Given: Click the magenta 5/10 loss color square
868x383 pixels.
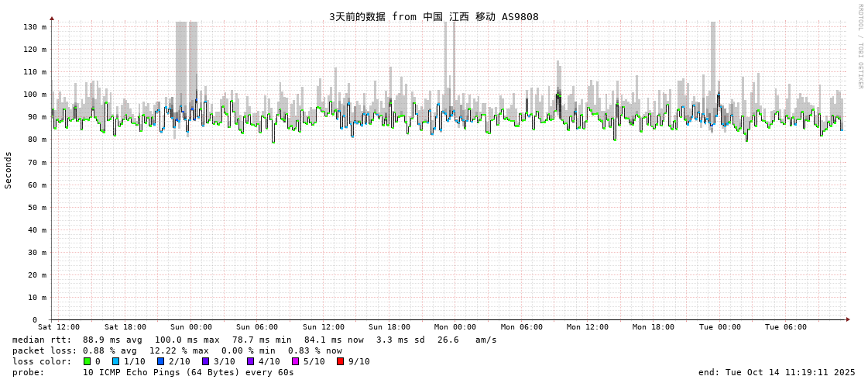Looking at the screenshot, I should click(295, 361).
